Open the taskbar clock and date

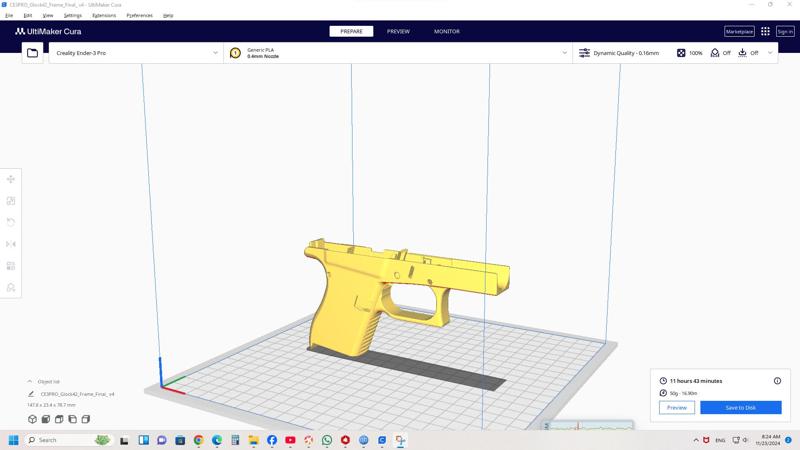[770, 440]
